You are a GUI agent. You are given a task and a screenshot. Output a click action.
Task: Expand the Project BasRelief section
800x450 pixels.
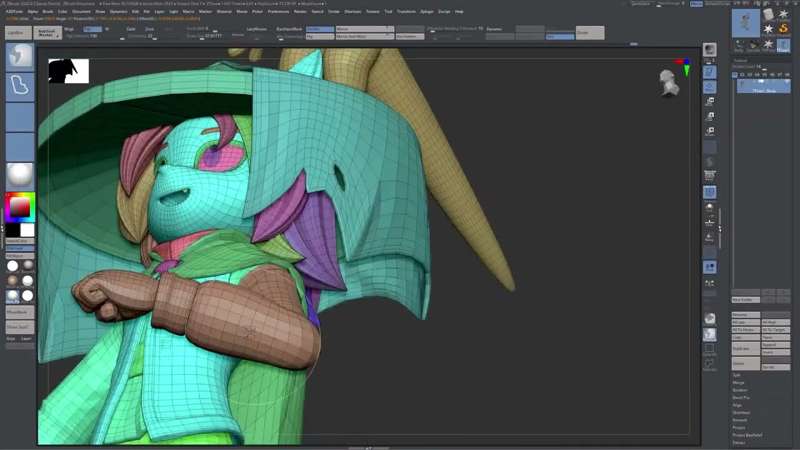tap(747, 435)
